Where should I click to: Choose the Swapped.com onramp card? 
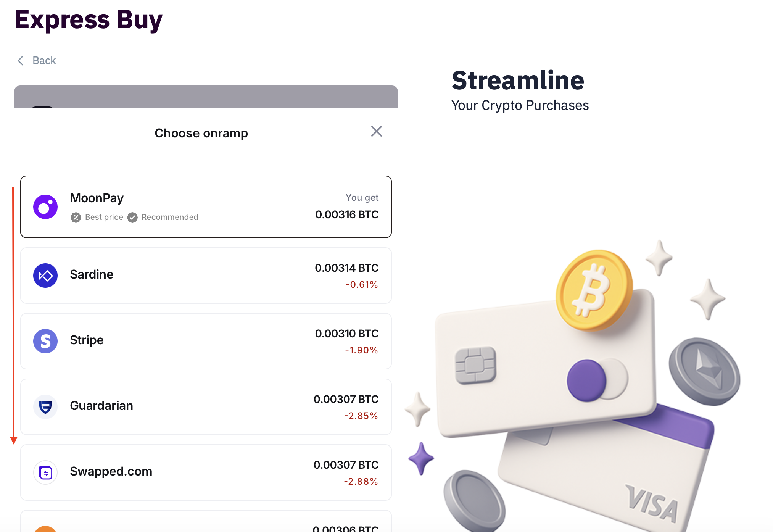click(x=206, y=472)
